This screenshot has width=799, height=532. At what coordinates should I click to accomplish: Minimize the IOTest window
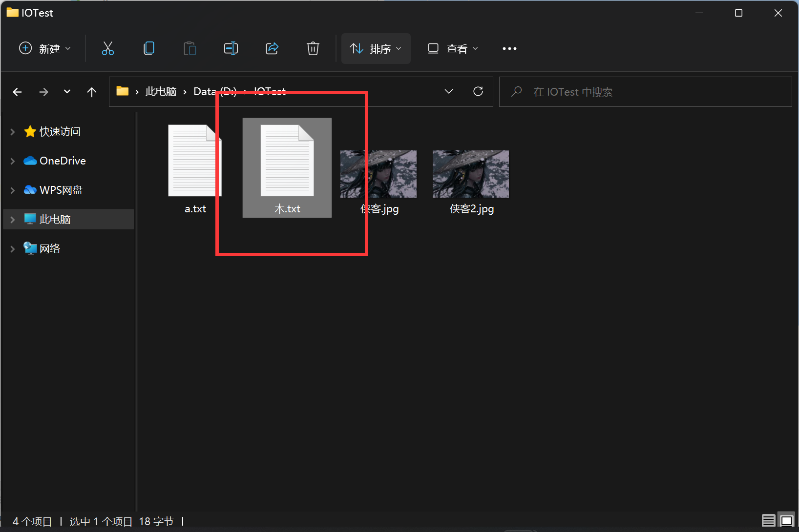699,13
